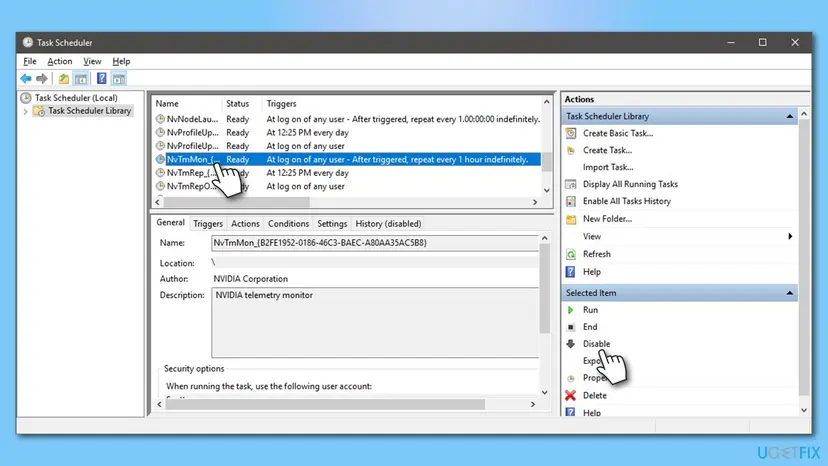Open the File menu
This screenshot has width=828, height=466.
(x=30, y=61)
